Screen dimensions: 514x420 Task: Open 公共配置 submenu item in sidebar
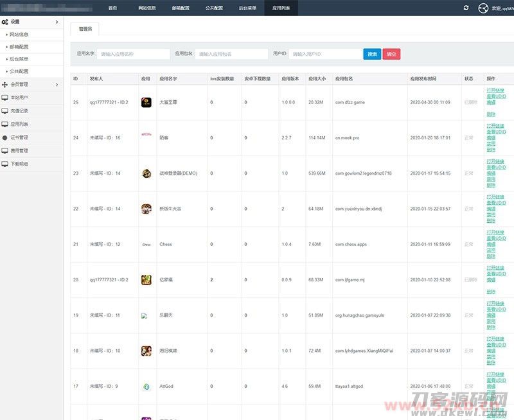coord(19,71)
